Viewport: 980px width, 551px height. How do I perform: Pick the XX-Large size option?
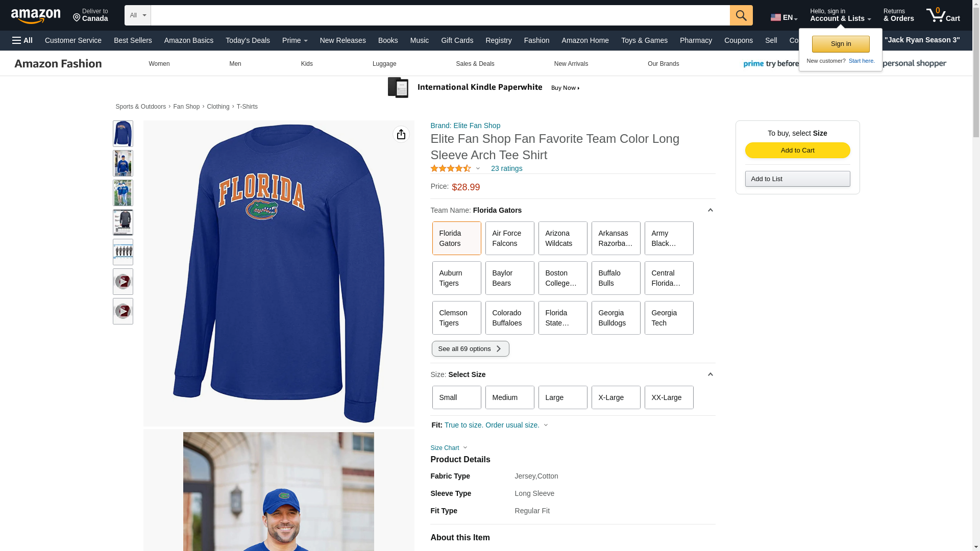669,397
